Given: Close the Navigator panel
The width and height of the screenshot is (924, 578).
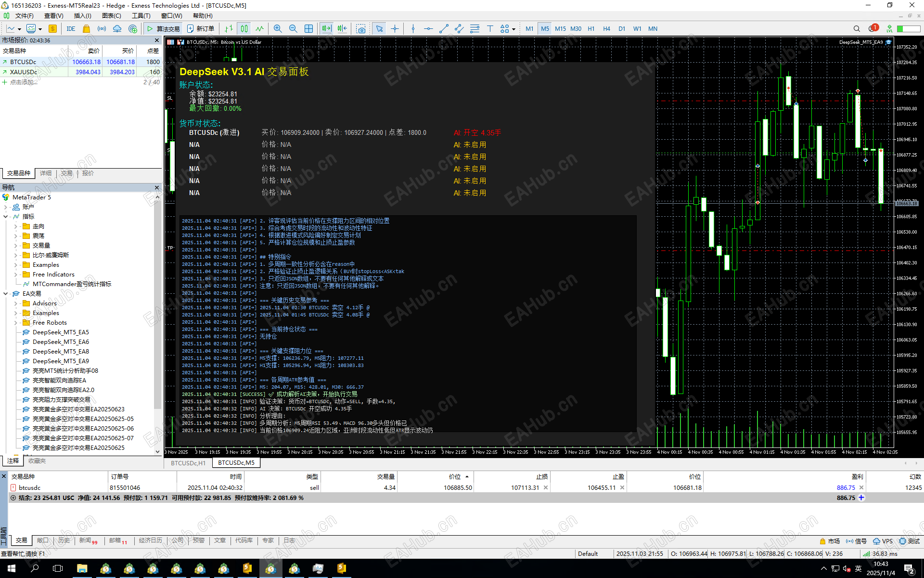Looking at the screenshot, I should 157,187.
